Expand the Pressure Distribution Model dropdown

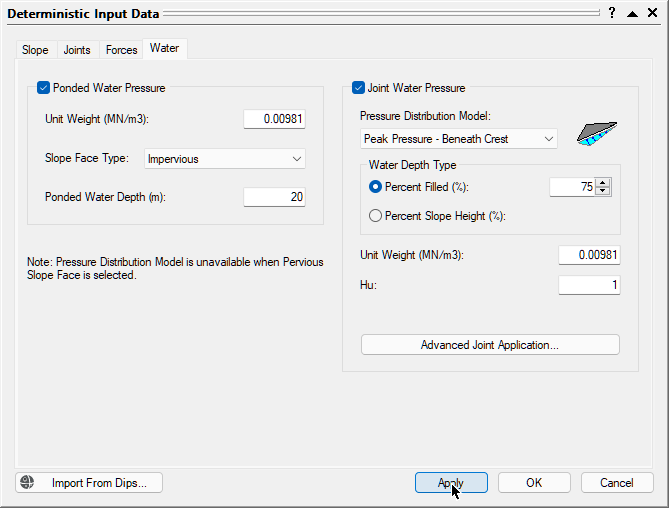459,139
